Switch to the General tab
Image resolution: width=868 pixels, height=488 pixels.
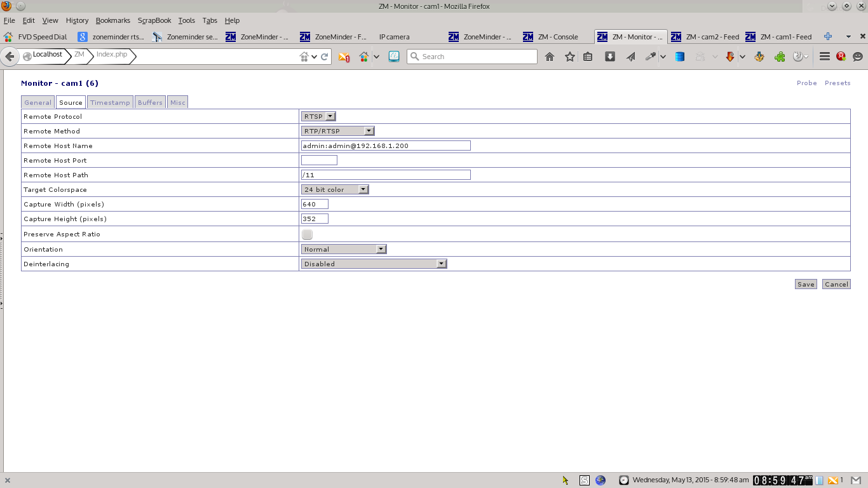click(x=38, y=102)
